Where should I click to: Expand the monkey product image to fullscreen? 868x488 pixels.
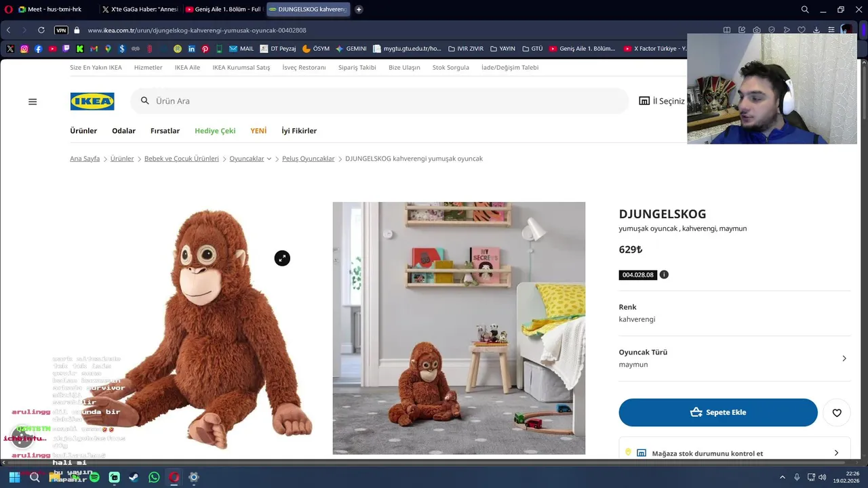[x=282, y=258]
